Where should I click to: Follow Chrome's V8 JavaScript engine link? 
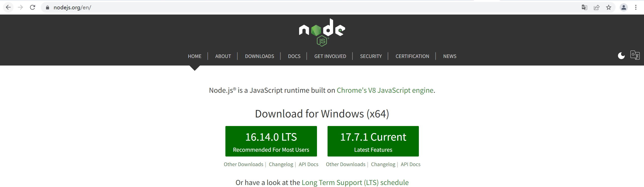(x=385, y=90)
